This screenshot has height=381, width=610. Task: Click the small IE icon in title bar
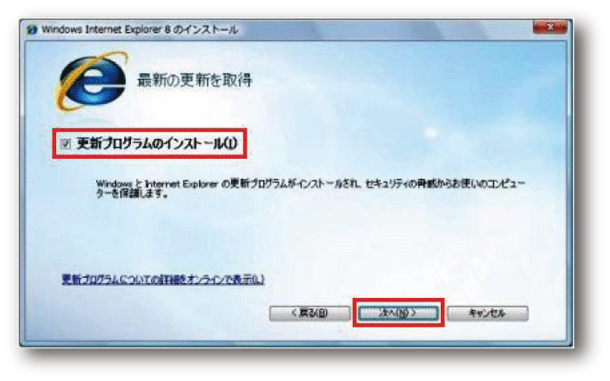(32, 30)
